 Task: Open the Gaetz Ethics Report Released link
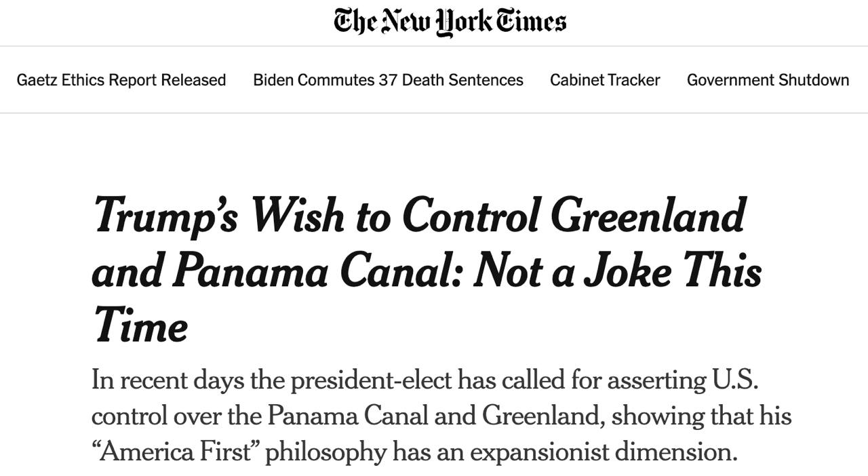pyautogui.click(x=121, y=80)
